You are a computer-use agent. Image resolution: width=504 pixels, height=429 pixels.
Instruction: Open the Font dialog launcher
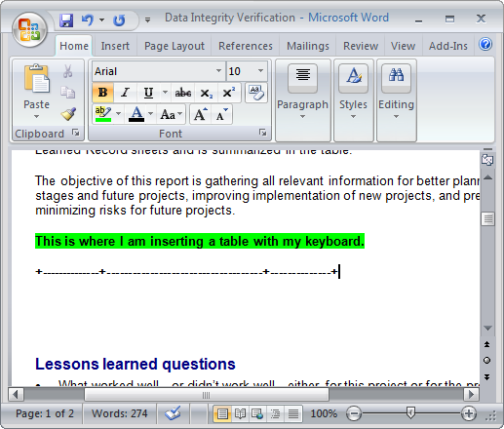(262, 133)
